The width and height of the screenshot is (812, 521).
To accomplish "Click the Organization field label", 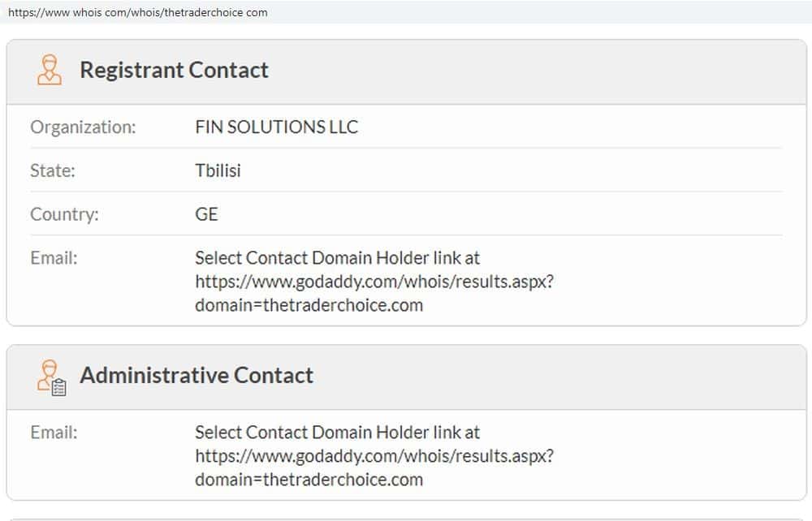I will point(83,127).
